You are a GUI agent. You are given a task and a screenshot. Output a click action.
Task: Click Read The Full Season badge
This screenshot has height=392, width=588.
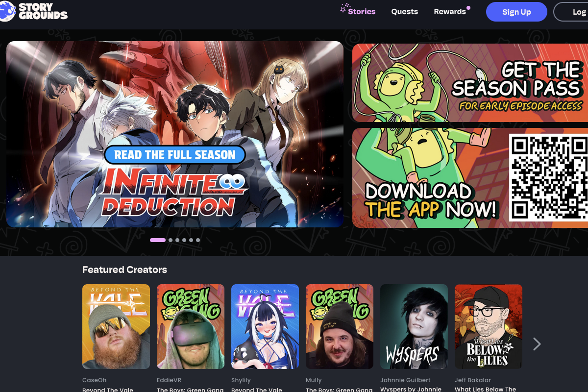pyautogui.click(x=175, y=155)
